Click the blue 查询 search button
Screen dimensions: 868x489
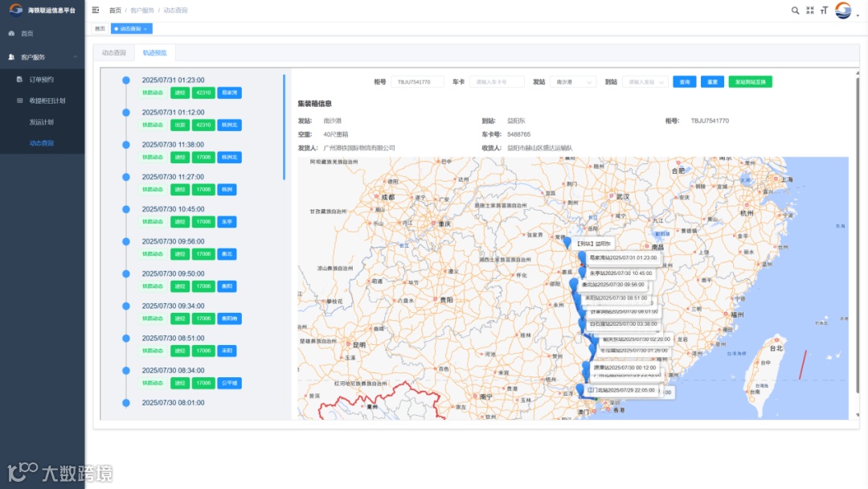[x=685, y=82]
